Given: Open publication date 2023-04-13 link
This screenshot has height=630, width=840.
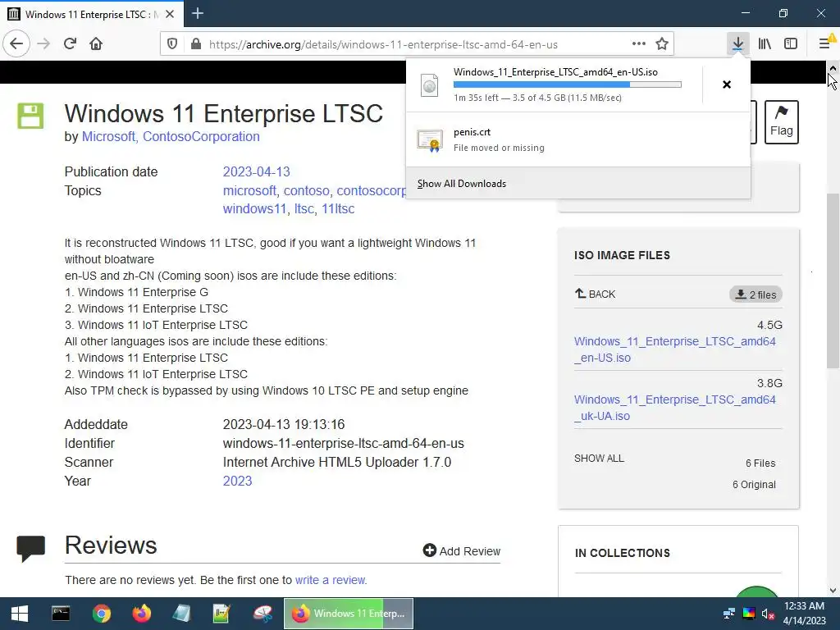Looking at the screenshot, I should coord(256,172).
